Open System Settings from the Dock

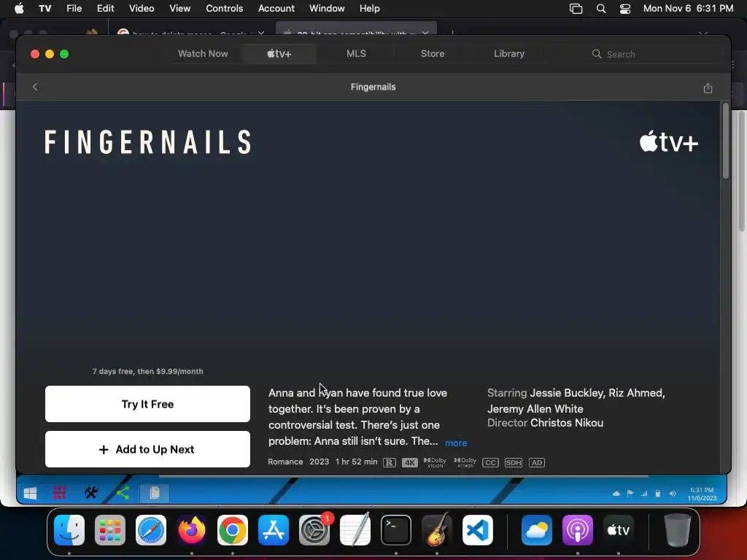(x=314, y=530)
